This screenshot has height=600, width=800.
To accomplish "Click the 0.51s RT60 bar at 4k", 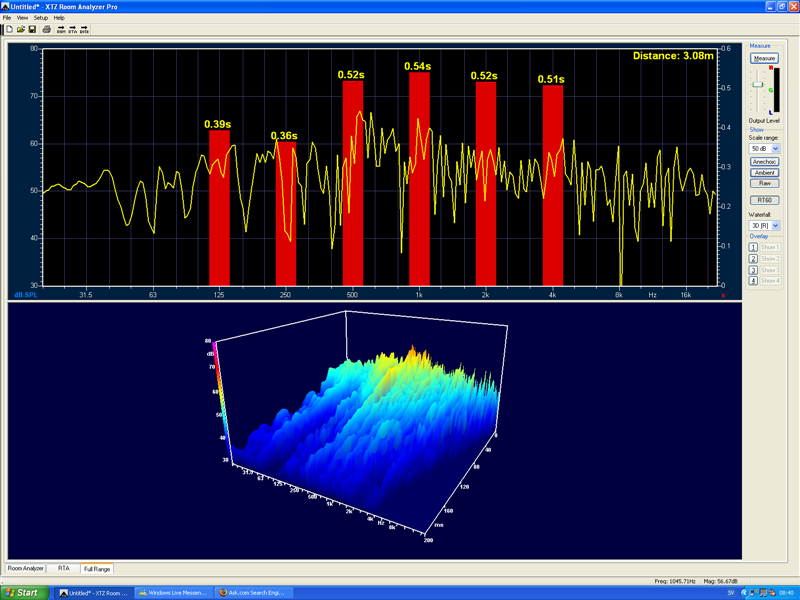I will tap(553, 185).
